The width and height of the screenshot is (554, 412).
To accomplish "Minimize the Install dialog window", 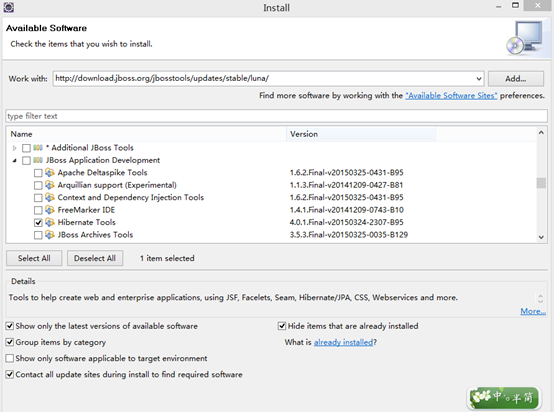I will point(499,6).
